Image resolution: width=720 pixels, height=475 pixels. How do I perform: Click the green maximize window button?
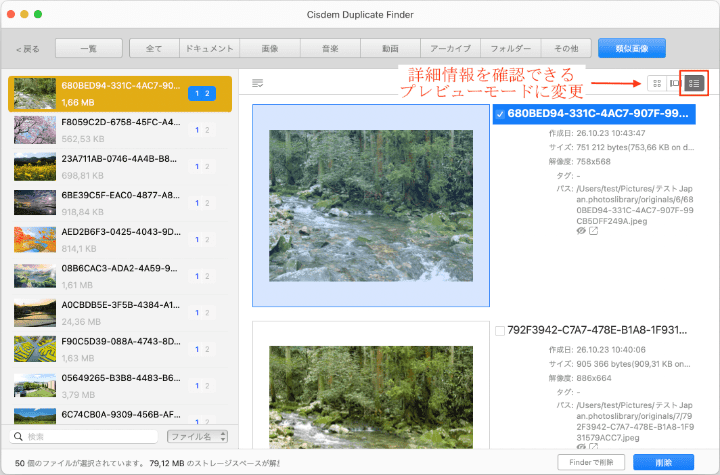point(38,14)
